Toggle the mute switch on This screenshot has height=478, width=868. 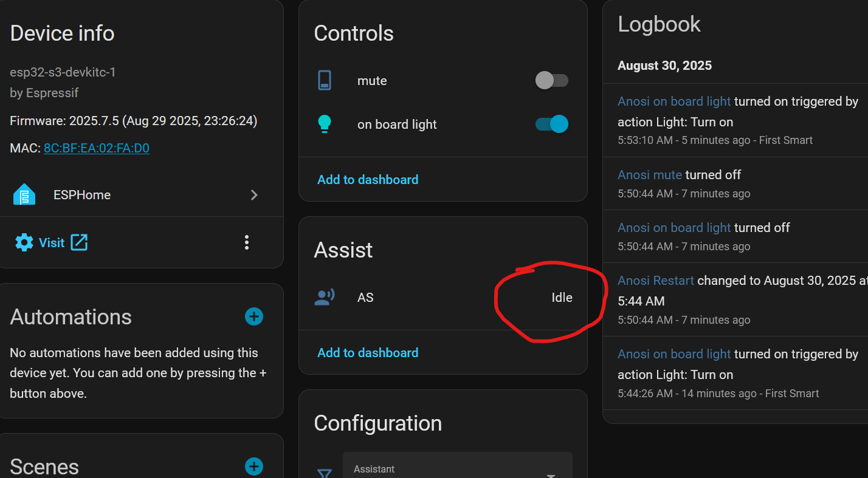[x=551, y=80]
